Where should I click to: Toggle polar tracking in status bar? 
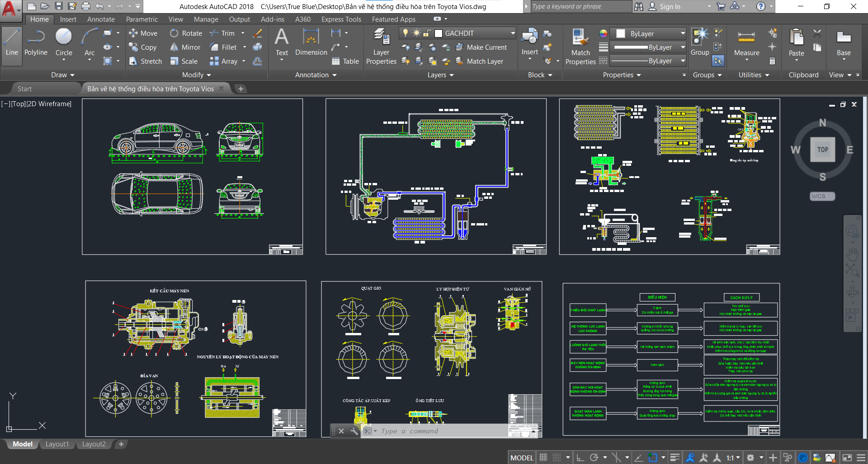594,457
